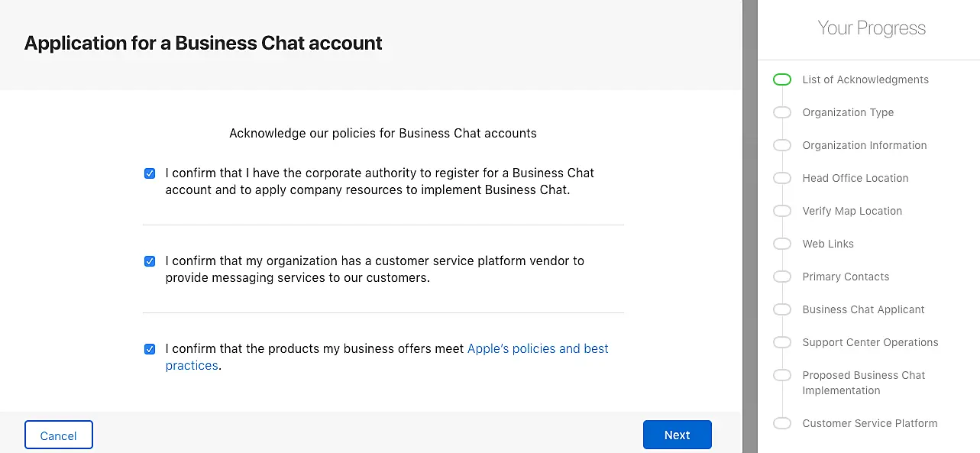The image size is (980, 453).
Task: Click the Head Office Location step indicator
Action: 781,178
